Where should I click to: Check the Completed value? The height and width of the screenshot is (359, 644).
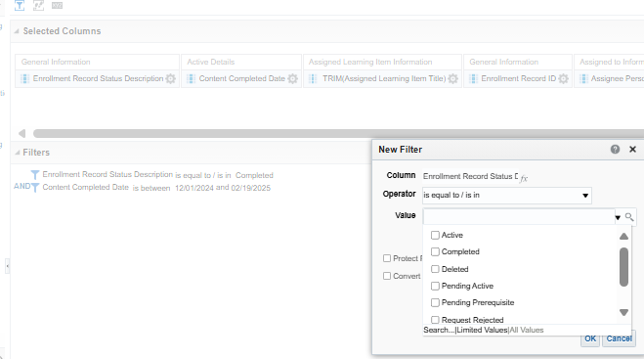[435, 251]
